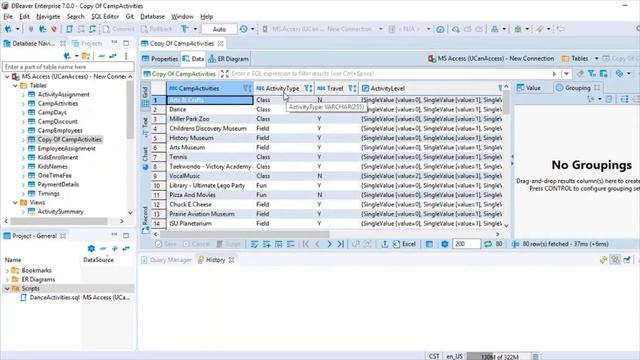Image resolution: width=640 pixels, height=360 pixels.
Task: Click the table name filter field
Action: (x=68, y=67)
